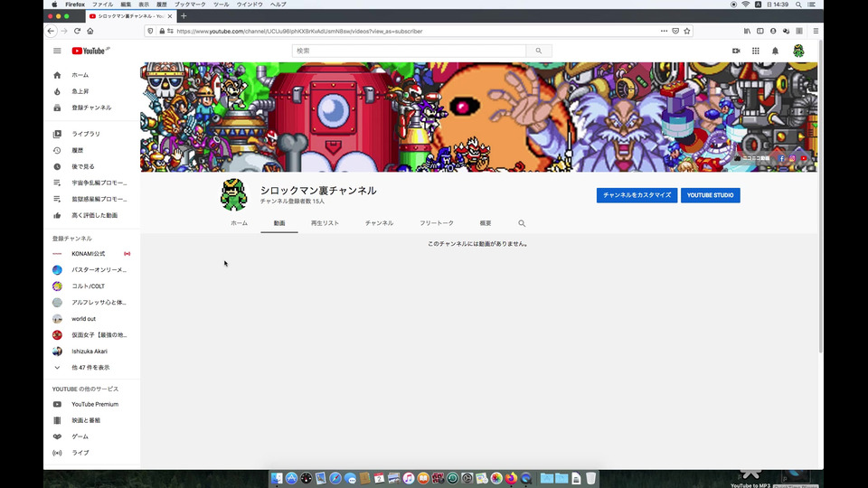Open the account avatar menu
The height and width of the screenshot is (488, 868).
pos(798,51)
